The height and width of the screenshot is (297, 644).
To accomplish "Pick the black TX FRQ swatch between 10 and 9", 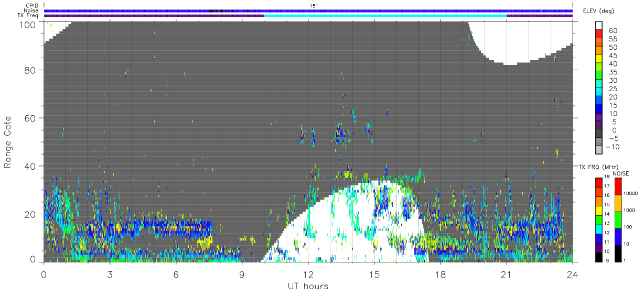I will tap(599, 257).
